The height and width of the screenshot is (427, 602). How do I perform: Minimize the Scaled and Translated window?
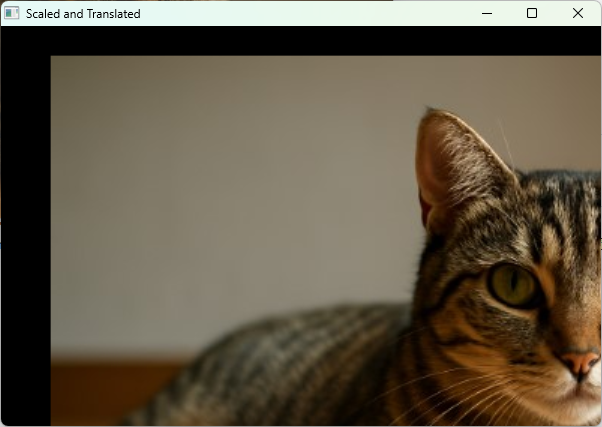487,13
